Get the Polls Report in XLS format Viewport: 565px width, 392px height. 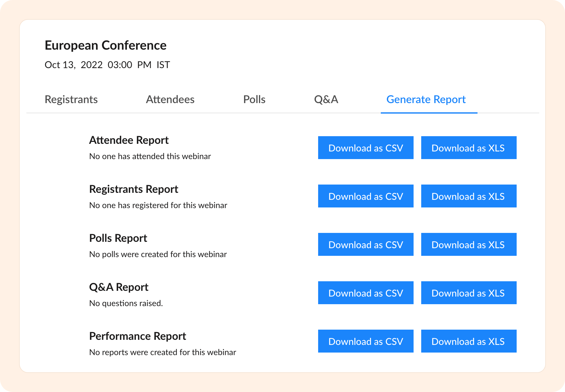[469, 245]
